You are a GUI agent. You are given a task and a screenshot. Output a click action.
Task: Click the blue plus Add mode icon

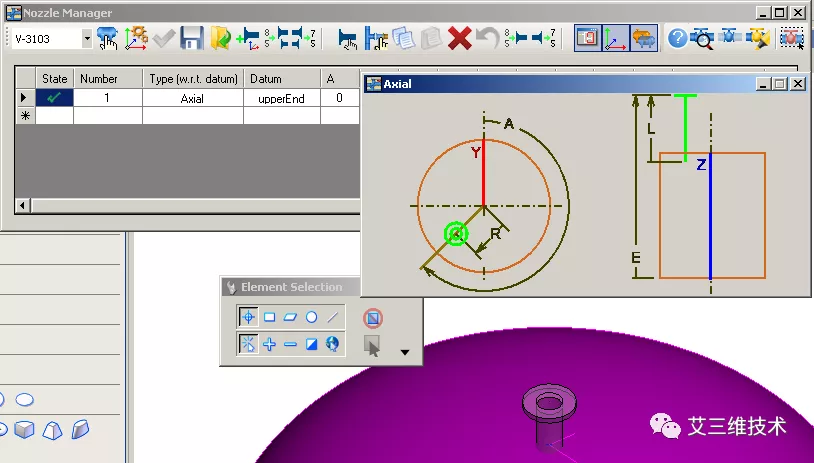269,344
